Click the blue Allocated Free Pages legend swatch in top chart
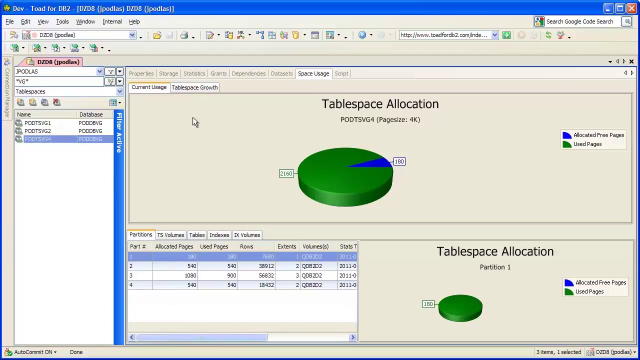This screenshot has height=360, width=640. click(567, 135)
